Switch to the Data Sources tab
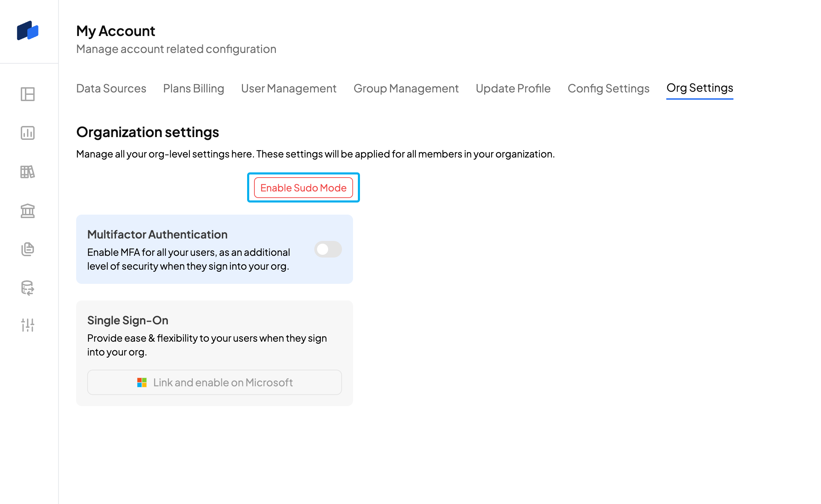This screenshot has width=821, height=504. tap(111, 89)
